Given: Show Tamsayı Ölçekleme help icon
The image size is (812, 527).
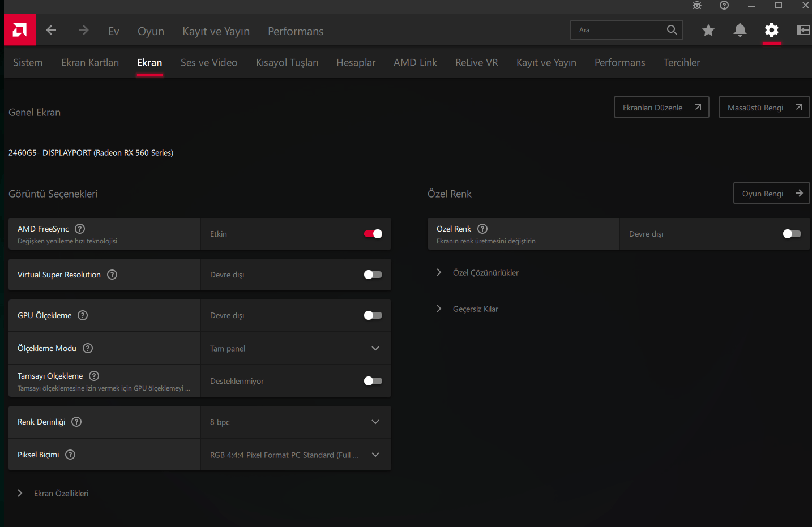Looking at the screenshot, I should pyautogui.click(x=94, y=376).
